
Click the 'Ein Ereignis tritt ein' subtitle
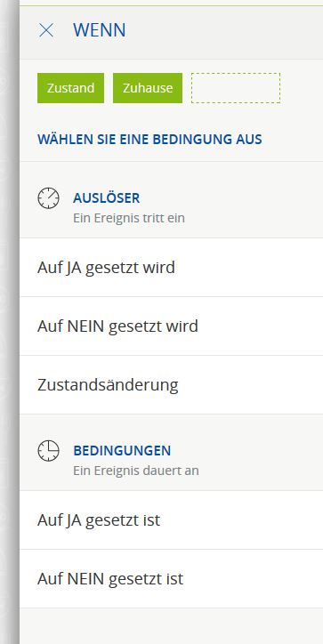(x=129, y=218)
